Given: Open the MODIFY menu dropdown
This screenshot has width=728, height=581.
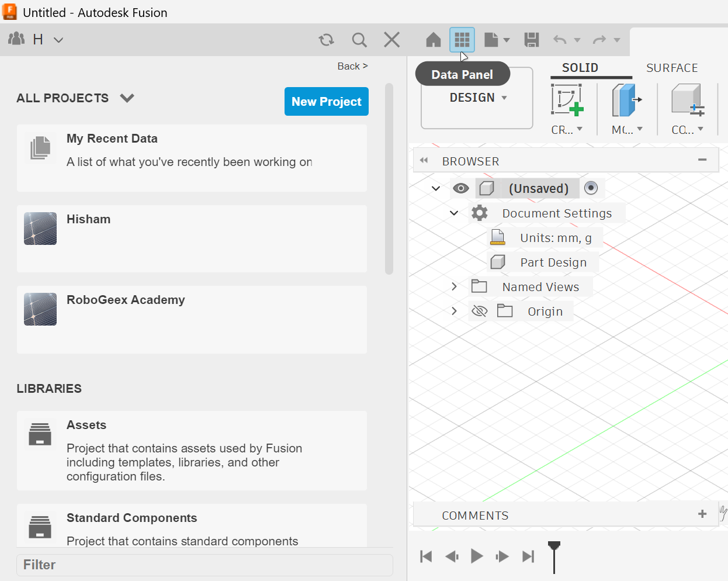Looking at the screenshot, I should 627,130.
